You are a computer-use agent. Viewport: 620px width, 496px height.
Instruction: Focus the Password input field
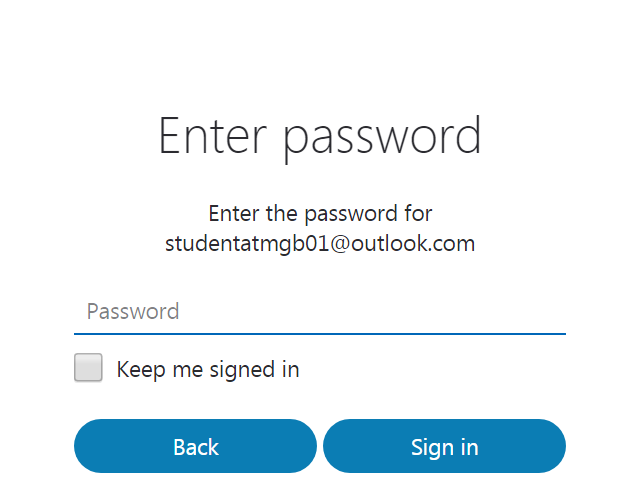[320, 312]
